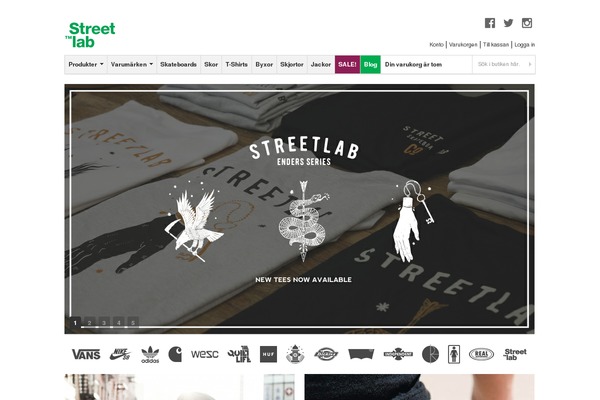Open the Skateboards menu item
Screen dimensions: 600x400
(178, 64)
